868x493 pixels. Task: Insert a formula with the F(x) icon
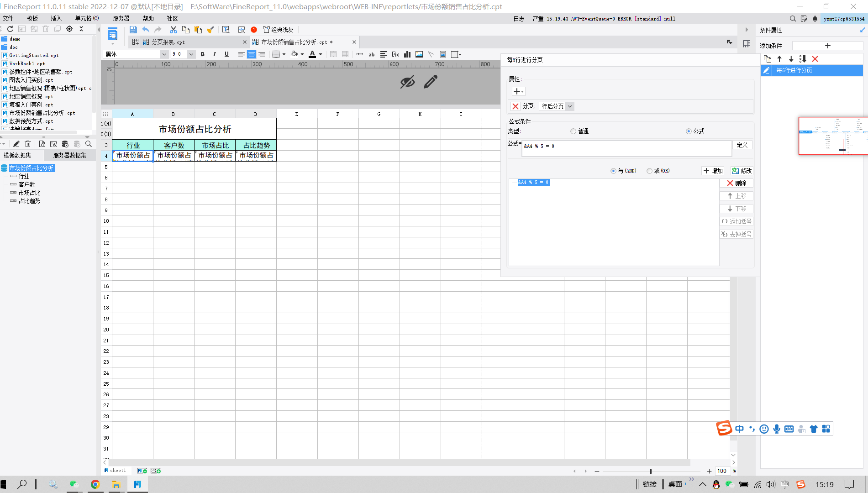[395, 54]
